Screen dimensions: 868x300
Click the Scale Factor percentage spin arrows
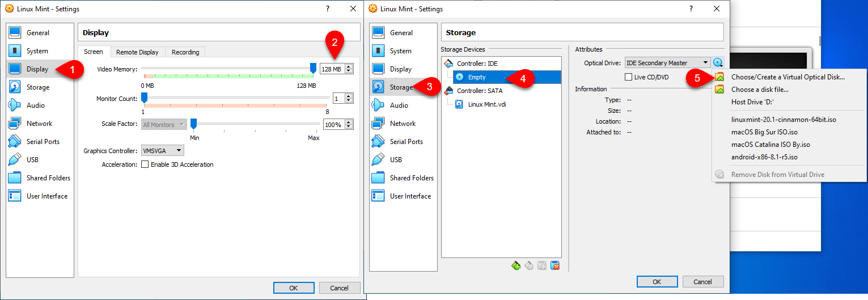349,124
